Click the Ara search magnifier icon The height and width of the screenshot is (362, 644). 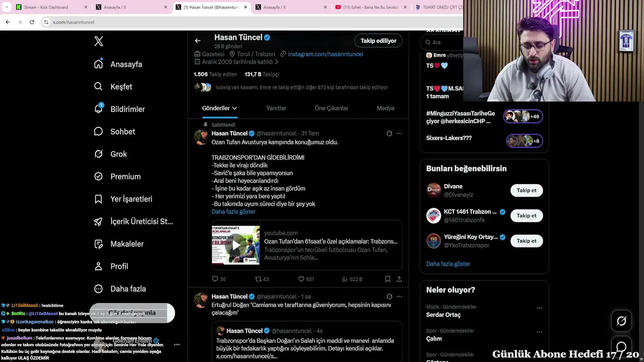(428, 42)
